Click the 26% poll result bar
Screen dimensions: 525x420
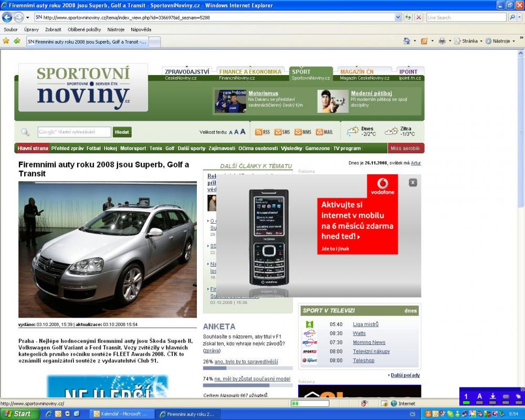[248, 368]
